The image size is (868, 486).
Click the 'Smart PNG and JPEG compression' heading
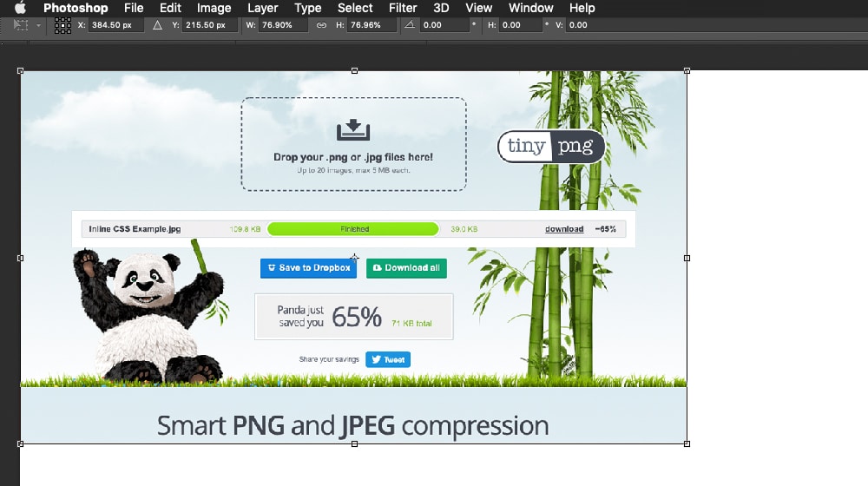click(x=352, y=425)
